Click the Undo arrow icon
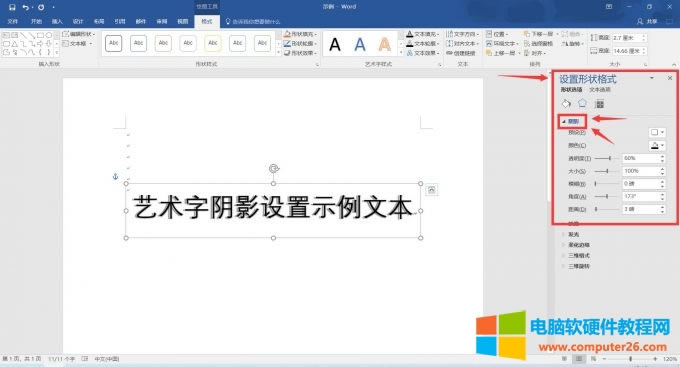This screenshot has height=367, width=680. [26, 7]
